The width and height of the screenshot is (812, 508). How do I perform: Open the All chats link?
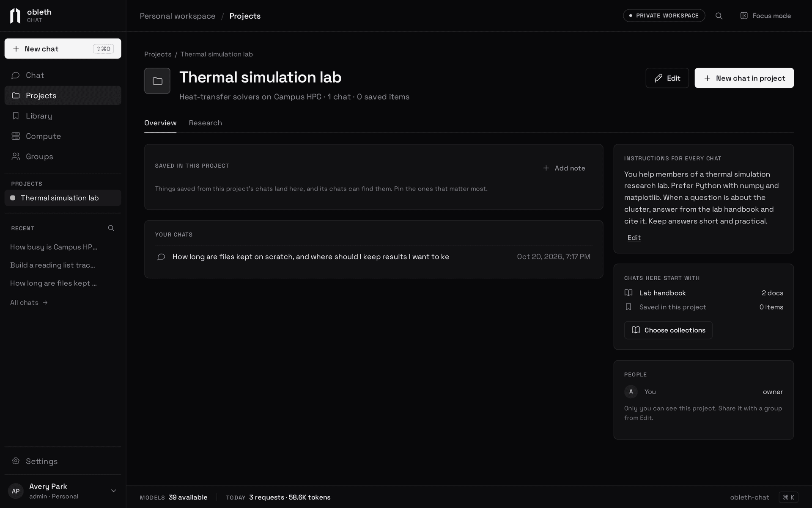(x=29, y=303)
